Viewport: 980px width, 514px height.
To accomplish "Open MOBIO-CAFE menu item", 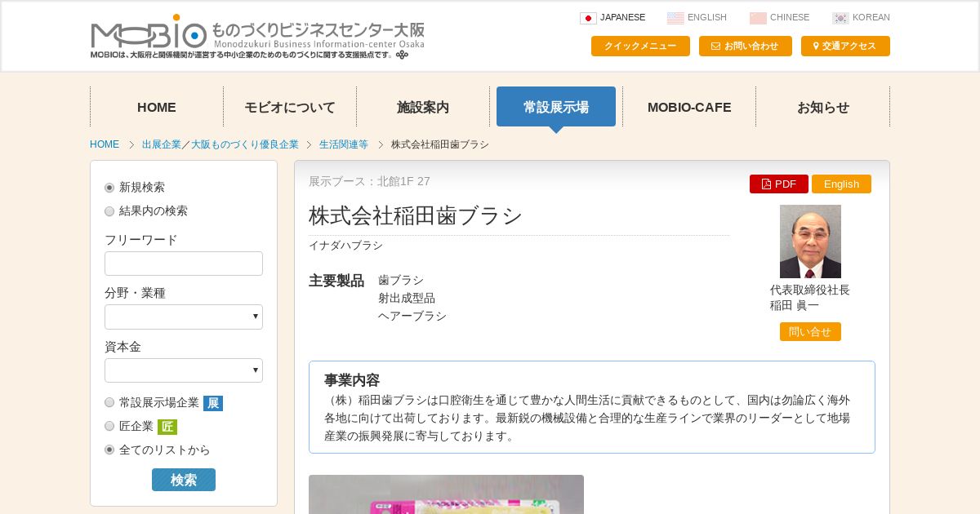I will pyautogui.click(x=689, y=107).
